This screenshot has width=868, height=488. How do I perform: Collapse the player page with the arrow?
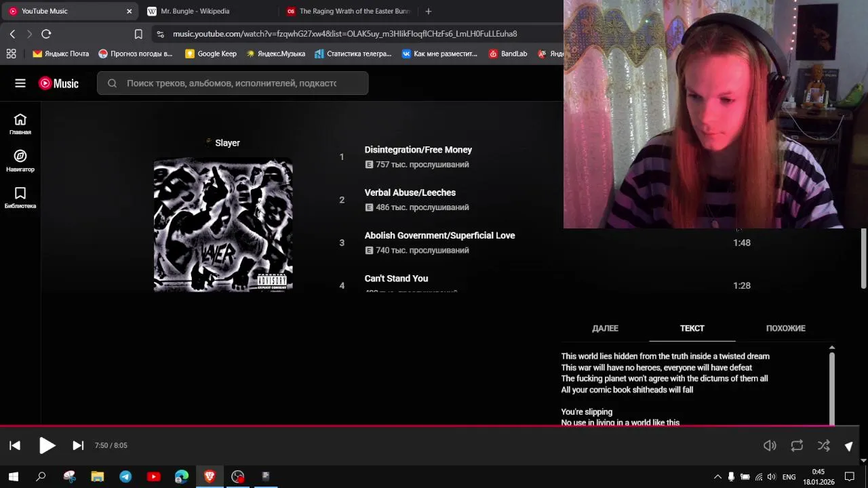click(848, 446)
